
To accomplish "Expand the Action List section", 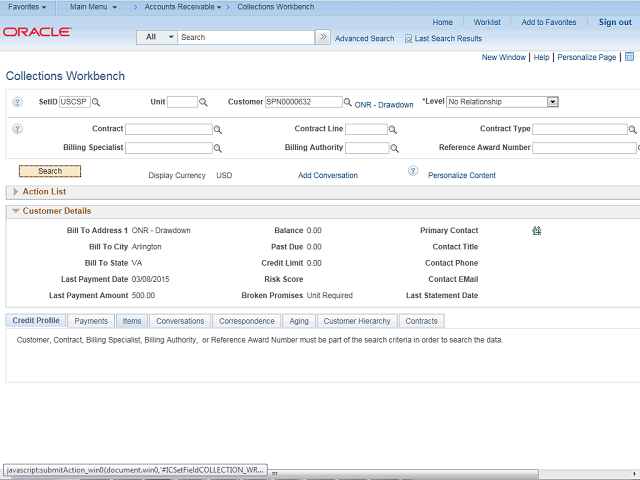I will [x=15, y=191].
